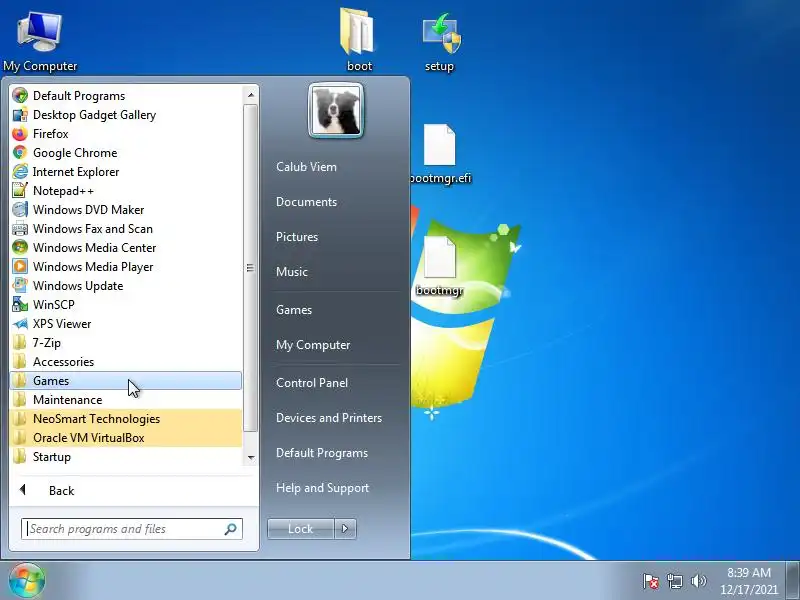Open Windows Media Center icon
Screen dimensions: 800x600
click(20, 247)
